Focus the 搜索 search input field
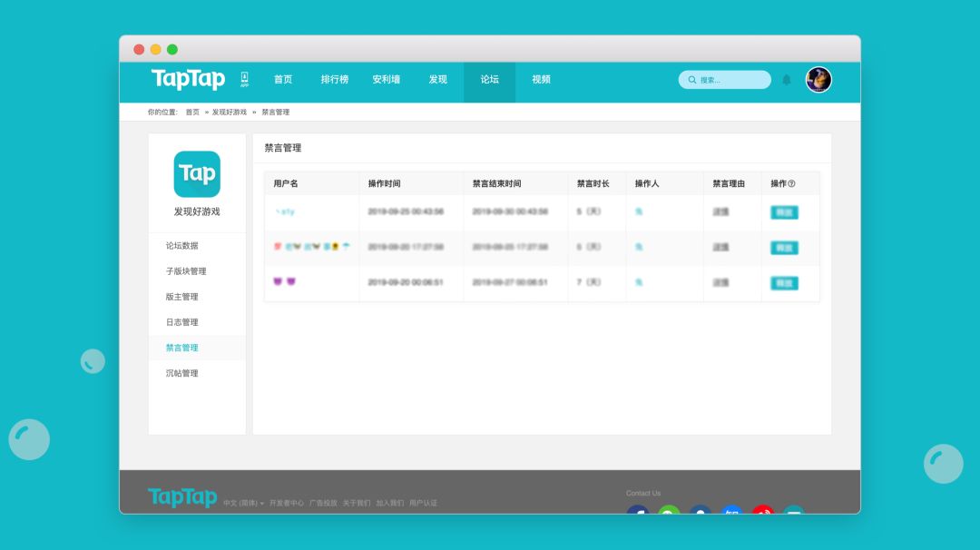This screenshot has height=550, width=980. pos(731,80)
